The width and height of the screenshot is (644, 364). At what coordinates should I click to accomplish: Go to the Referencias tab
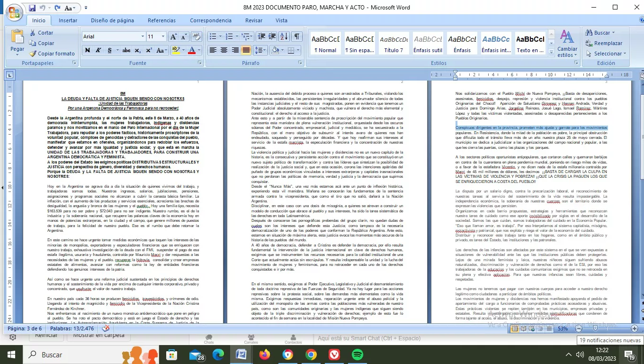[161, 20]
